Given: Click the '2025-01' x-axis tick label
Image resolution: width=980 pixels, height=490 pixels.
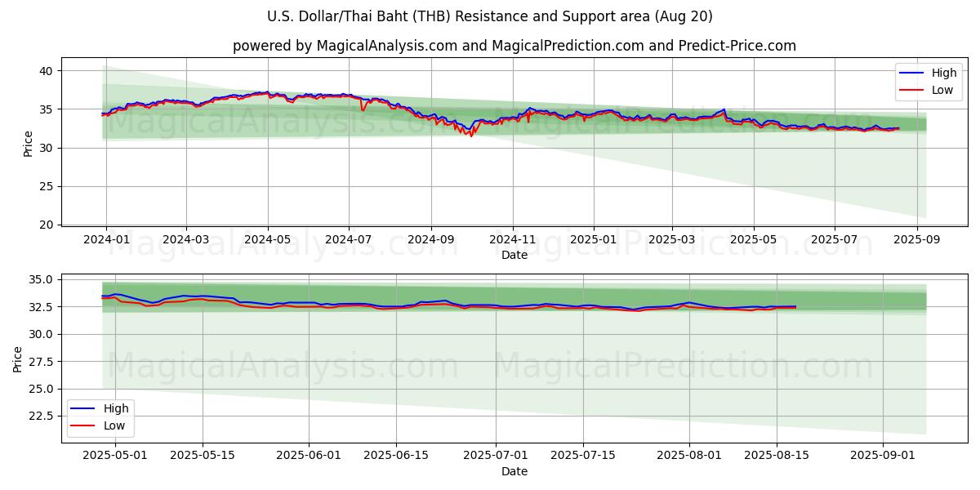Looking at the screenshot, I should (x=594, y=240).
